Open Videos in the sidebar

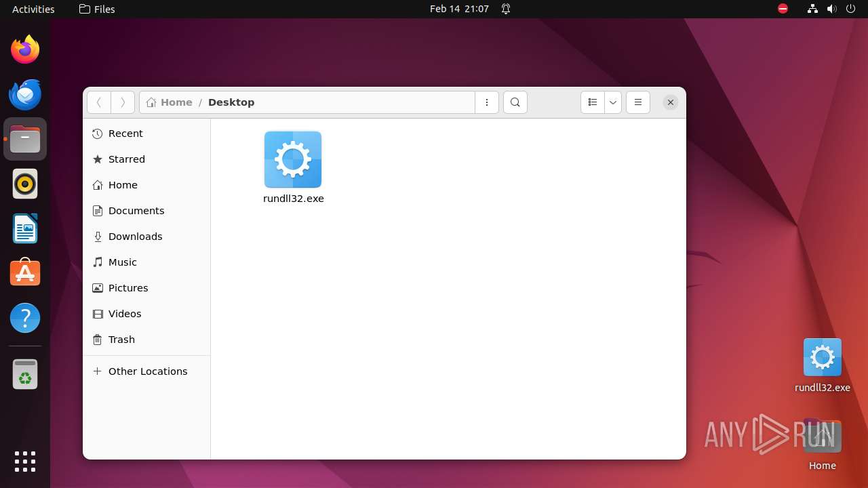[146, 314]
